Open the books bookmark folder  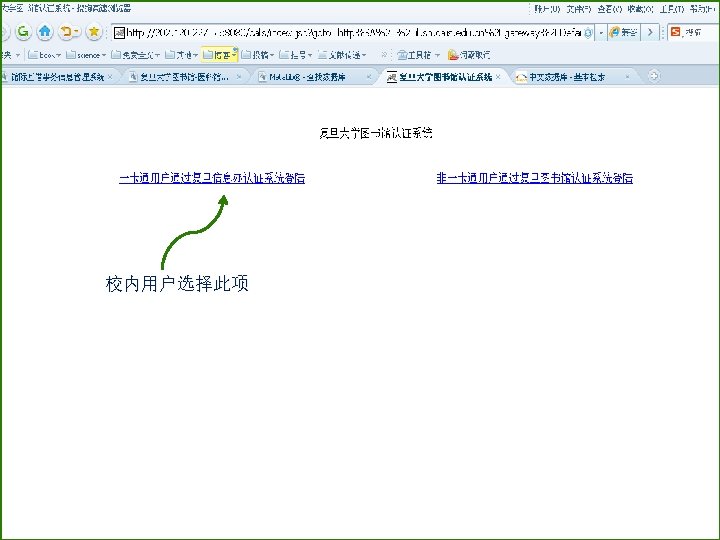(x=42, y=55)
